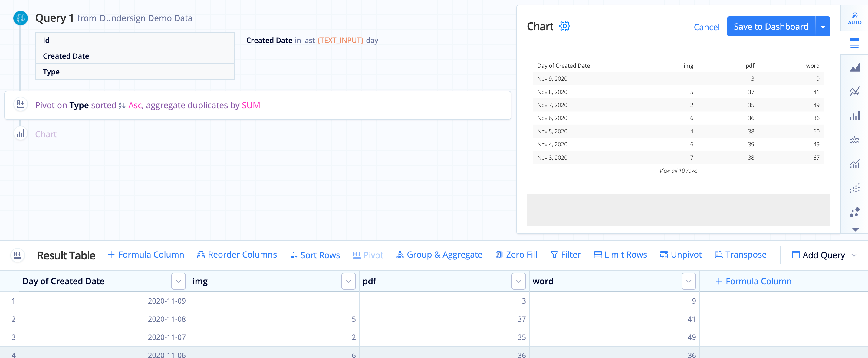Expand the img column dropdown arrow
The height and width of the screenshot is (358, 868).
349,281
